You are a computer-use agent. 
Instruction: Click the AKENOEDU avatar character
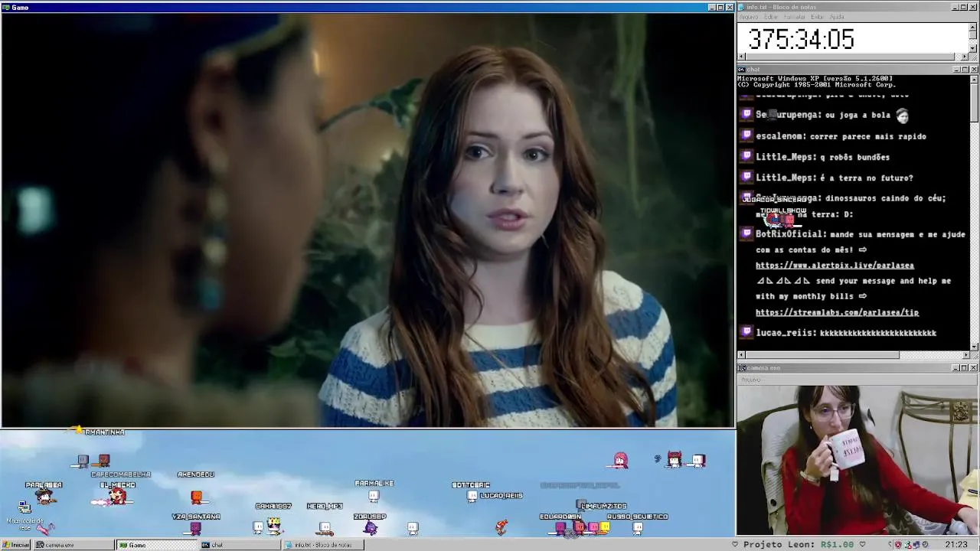(196, 497)
